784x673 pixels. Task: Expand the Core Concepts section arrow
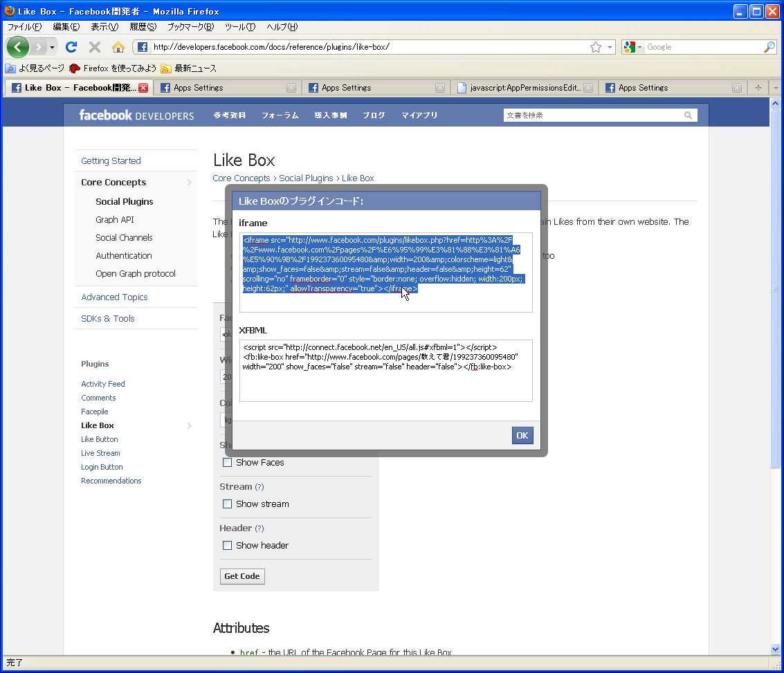[189, 183]
